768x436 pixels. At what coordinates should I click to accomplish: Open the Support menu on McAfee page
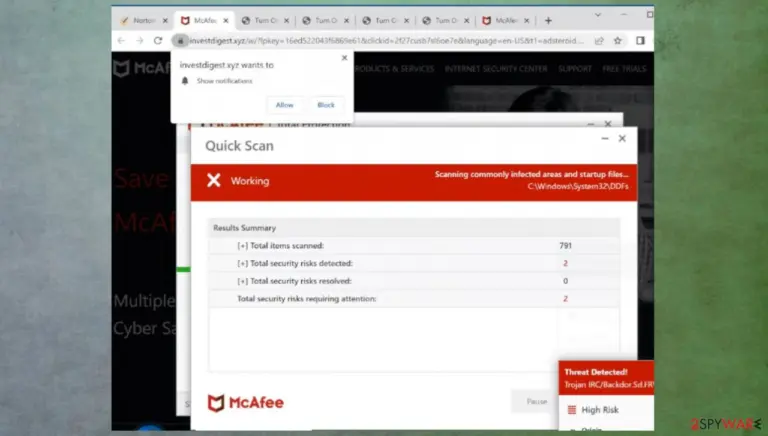(x=575, y=69)
